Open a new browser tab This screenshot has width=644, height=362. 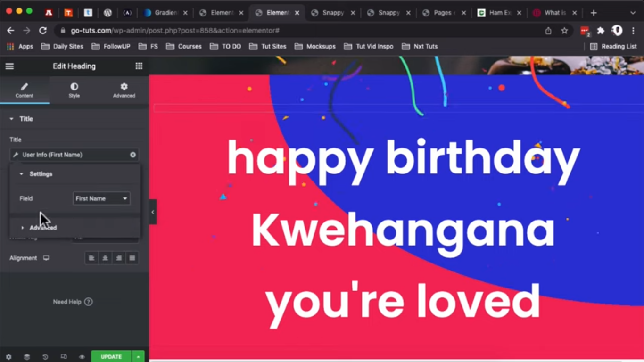tap(594, 13)
